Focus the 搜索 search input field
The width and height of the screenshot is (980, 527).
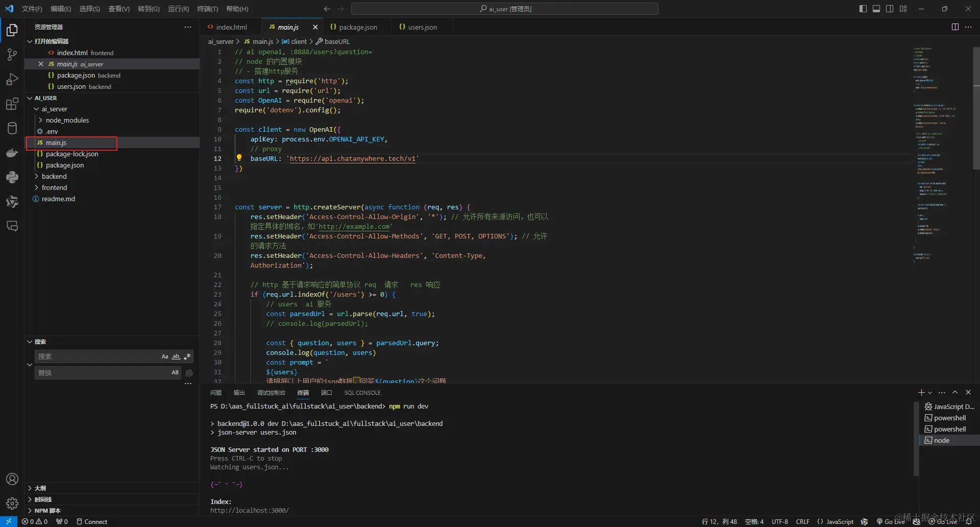pyautogui.click(x=97, y=356)
